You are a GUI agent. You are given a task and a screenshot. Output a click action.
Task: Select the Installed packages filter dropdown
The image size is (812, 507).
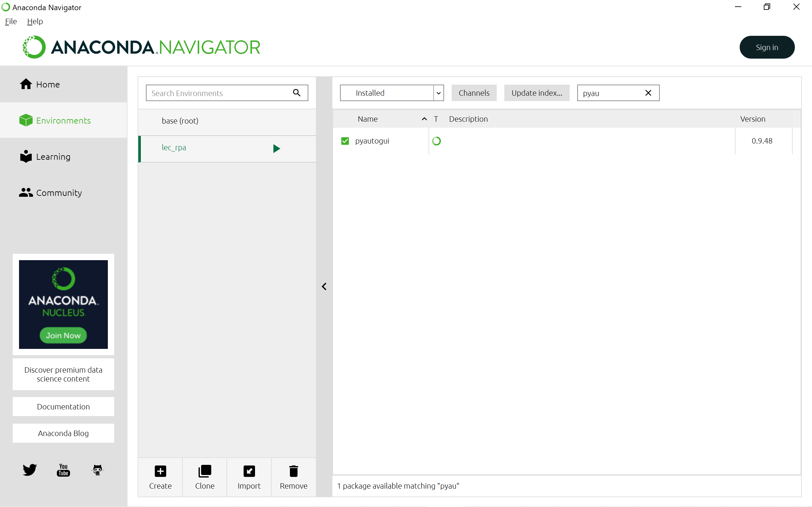392,93
